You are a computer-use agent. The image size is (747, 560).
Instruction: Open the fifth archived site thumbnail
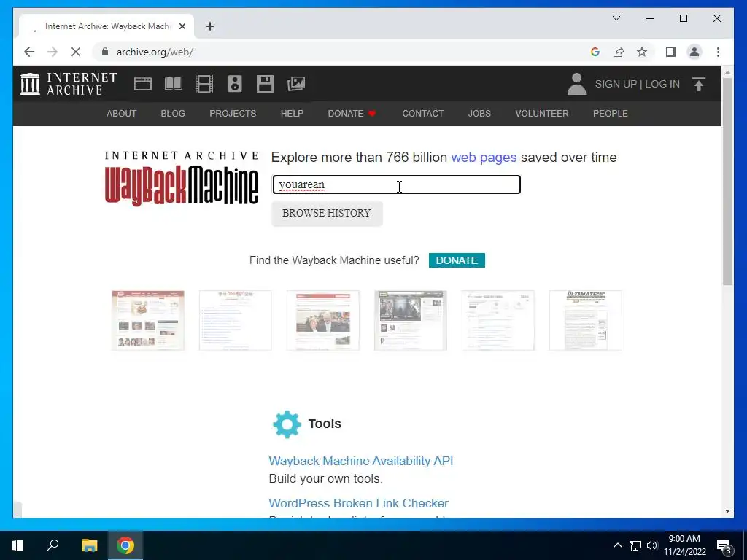(x=498, y=321)
